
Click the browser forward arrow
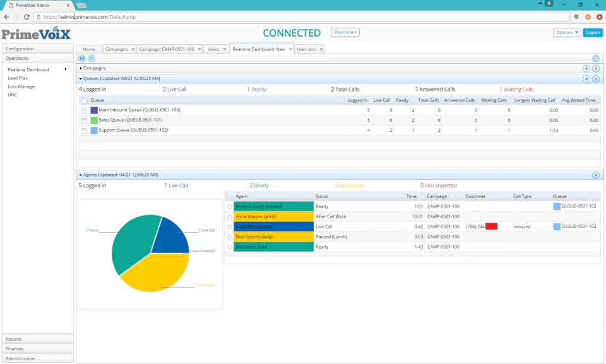(x=16, y=17)
